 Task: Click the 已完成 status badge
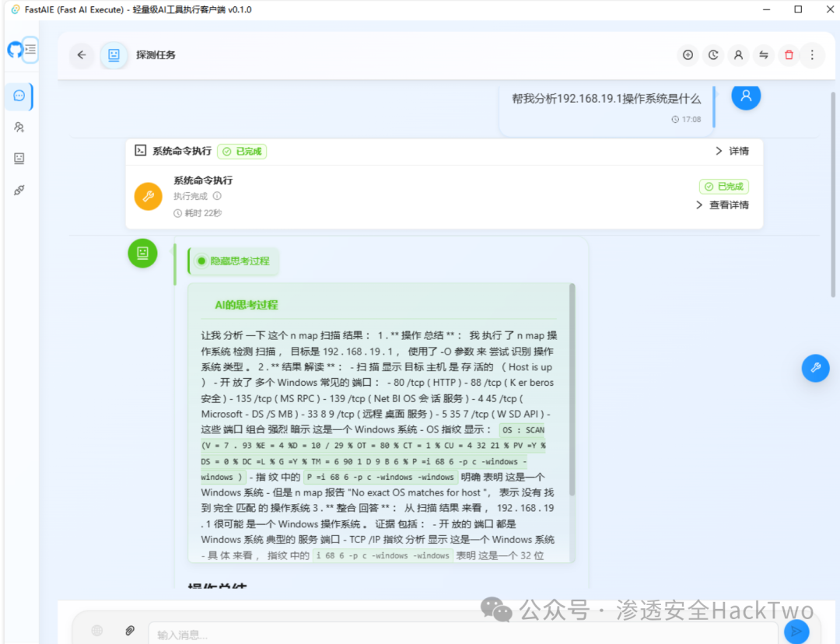point(241,151)
